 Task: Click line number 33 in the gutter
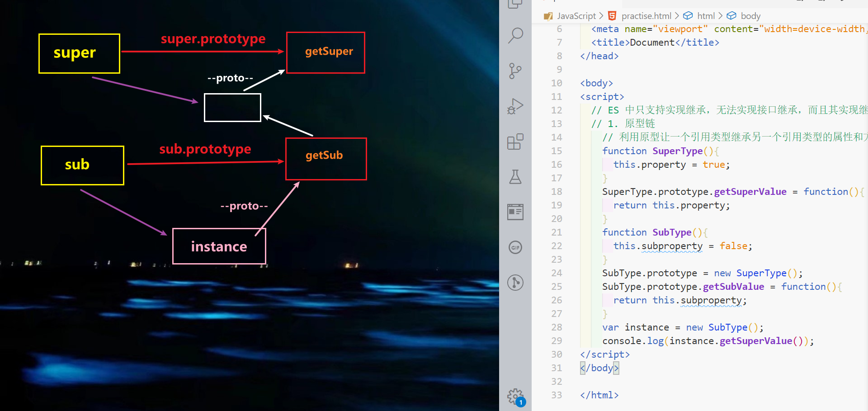[557, 395]
